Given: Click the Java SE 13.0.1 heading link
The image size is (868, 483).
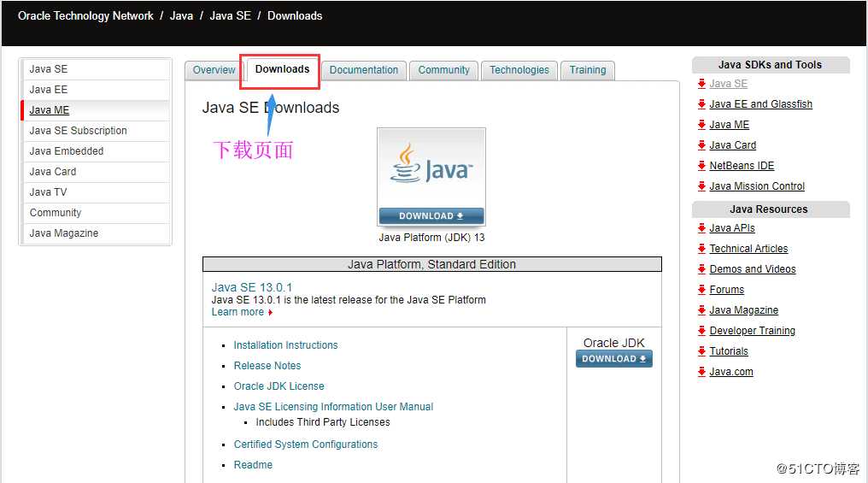Looking at the screenshot, I should point(251,287).
